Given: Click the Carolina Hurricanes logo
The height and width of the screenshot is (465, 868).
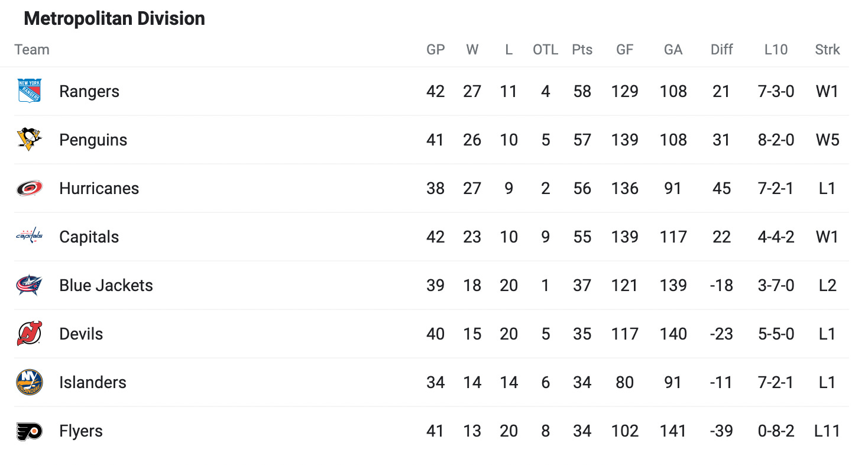Looking at the screenshot, I should tap(29, 188).
